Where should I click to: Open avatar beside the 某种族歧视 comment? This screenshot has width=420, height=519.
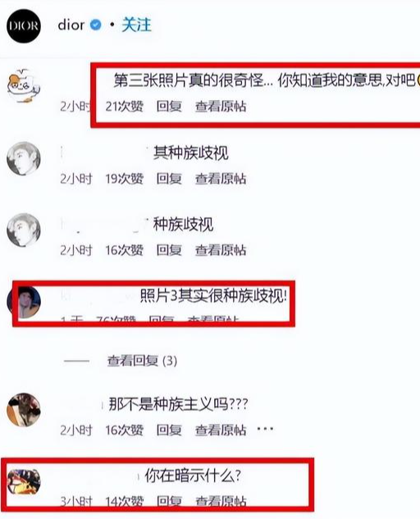(x=24, y=158)
